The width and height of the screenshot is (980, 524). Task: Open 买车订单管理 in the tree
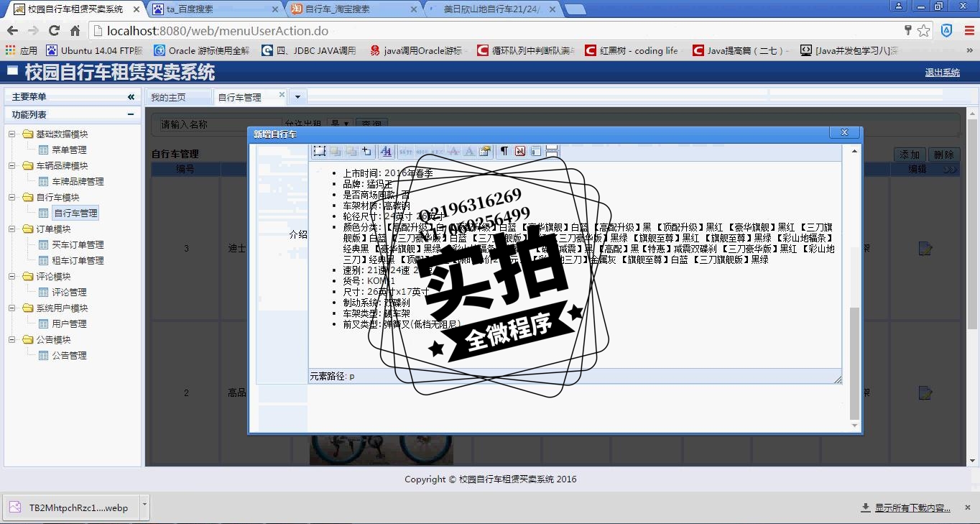point(78,245)
